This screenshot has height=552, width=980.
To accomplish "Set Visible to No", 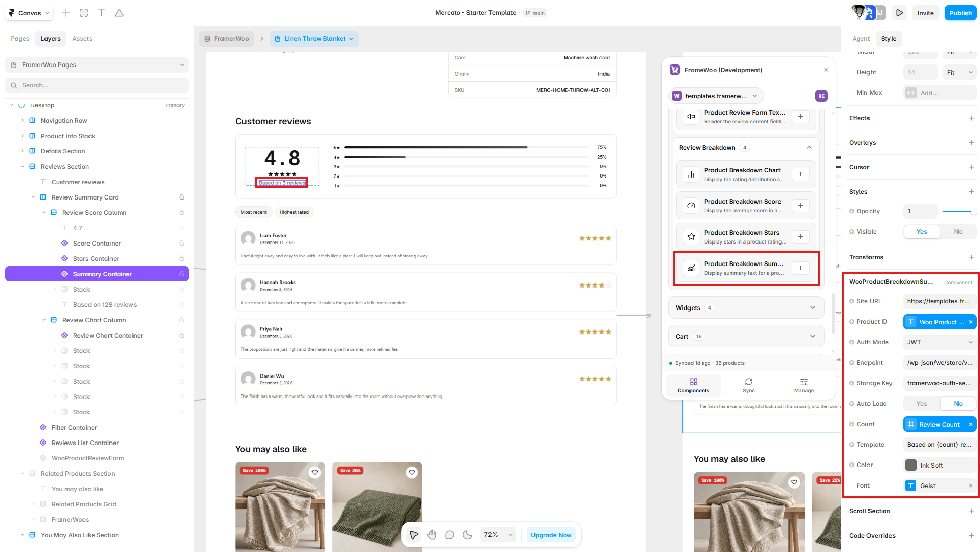I will (x=958, y=232).
